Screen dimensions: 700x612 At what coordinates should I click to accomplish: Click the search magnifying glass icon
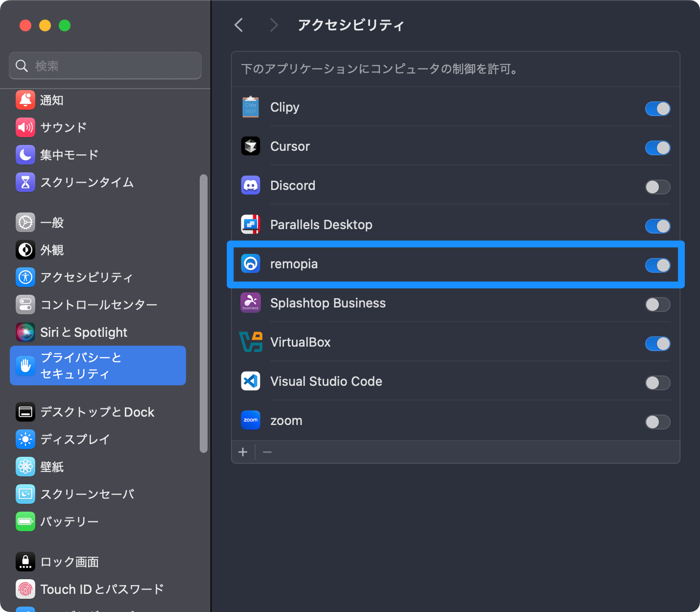(22, 66)
